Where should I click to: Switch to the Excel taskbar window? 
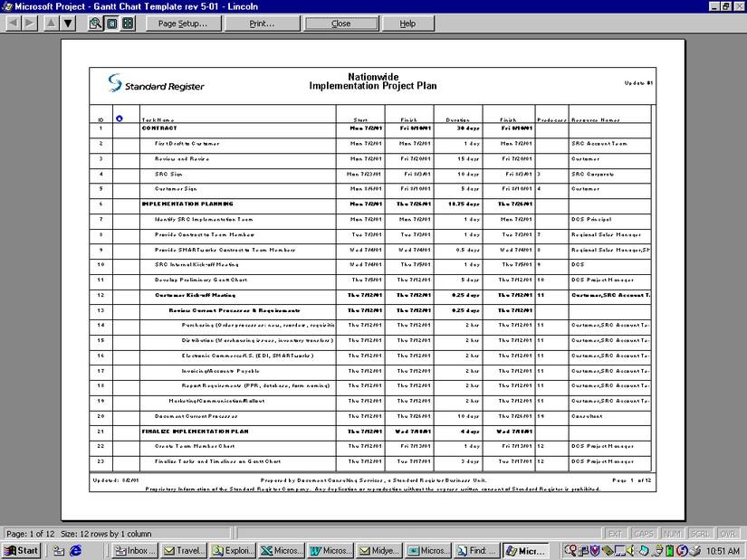281,550
